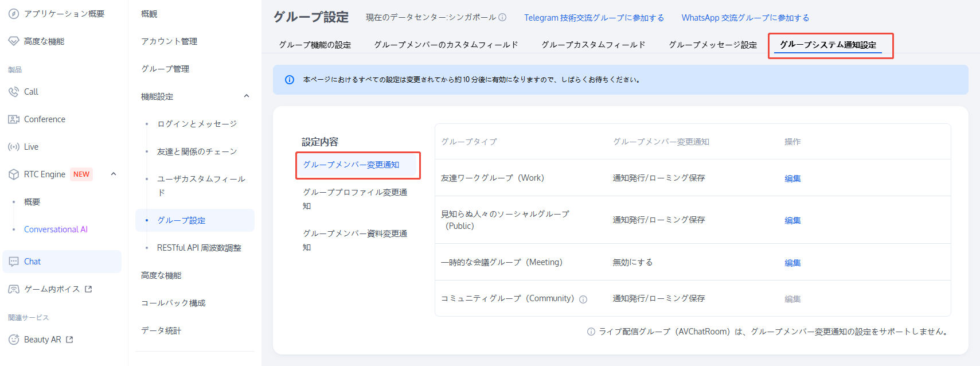The height and width of the screenshot is (366, 980).
Task: Click external-link icon next to Beauty AR
Action: [x=69, y=340]
